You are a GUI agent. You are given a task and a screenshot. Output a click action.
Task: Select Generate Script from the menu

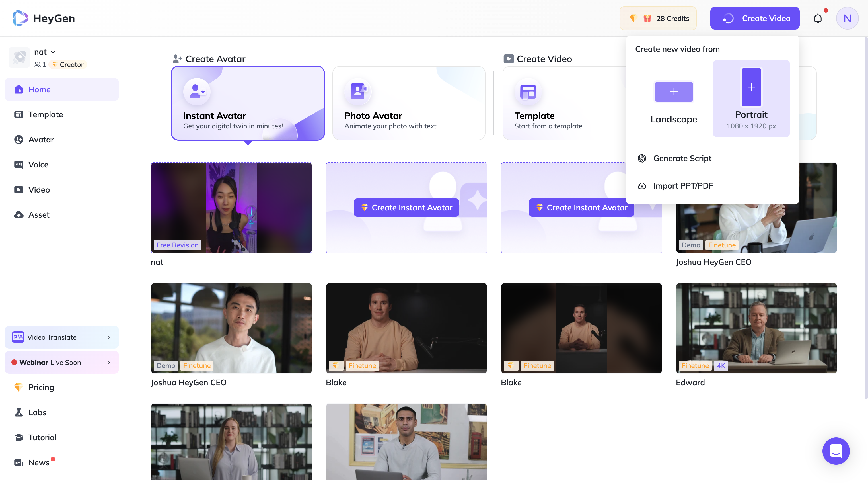pyautogui.click(x=712, y=158)
